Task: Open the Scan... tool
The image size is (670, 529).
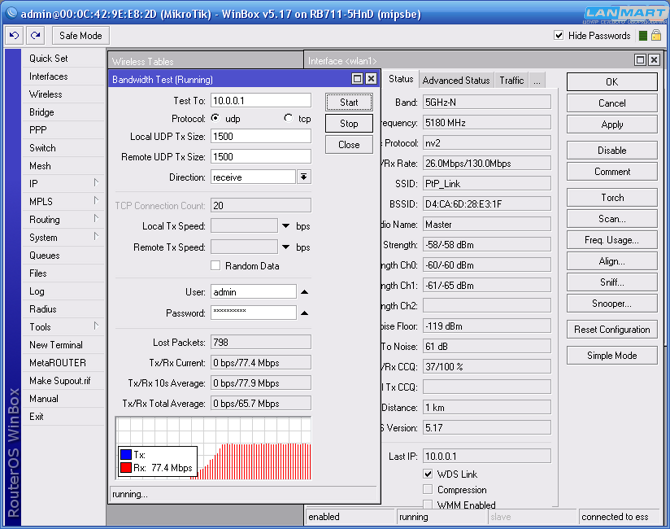Action: tap(612, 219)
